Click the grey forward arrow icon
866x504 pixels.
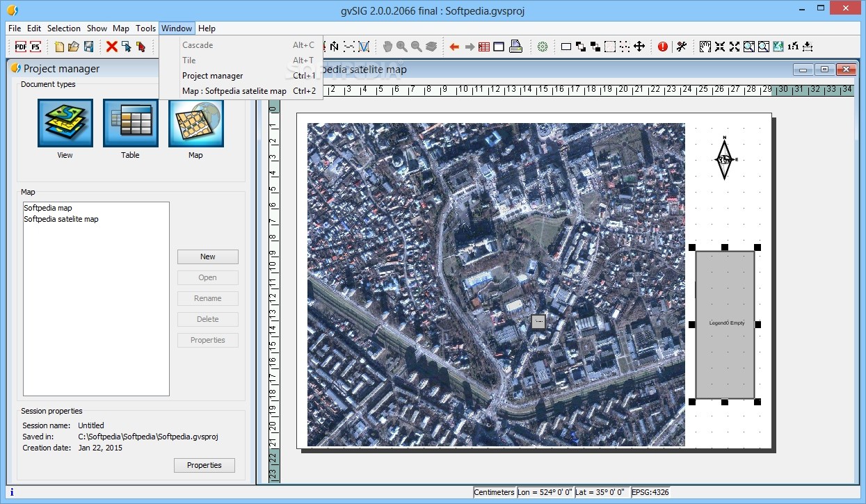click(470, 47)
